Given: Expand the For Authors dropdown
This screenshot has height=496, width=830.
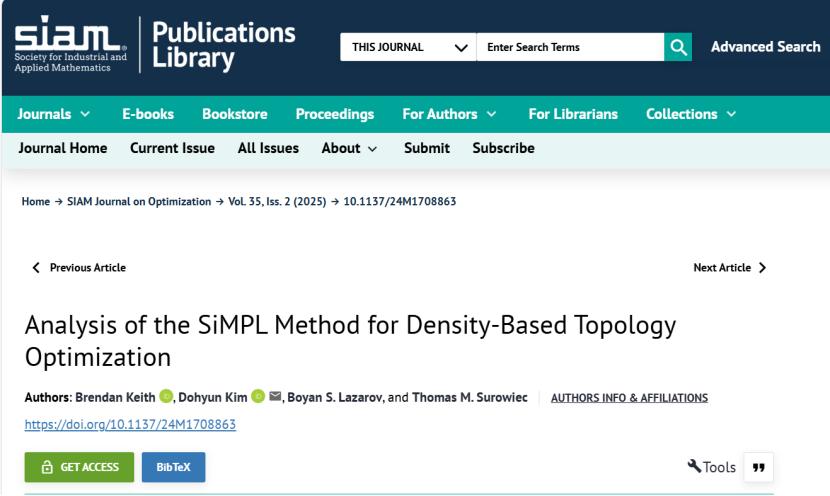Looking at the screenshot, I should [x=449, y=114].
